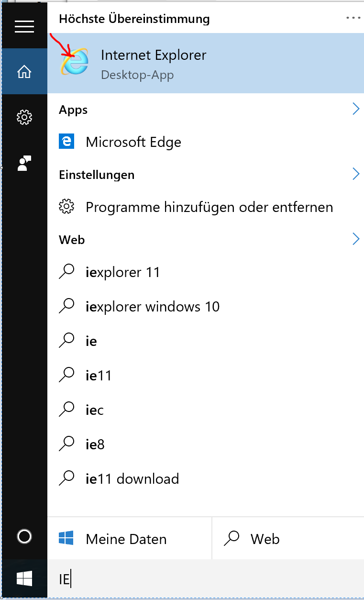Go to Home in search sidebar
The width and height of the screenshot is (364, 600).
pos(24,72)
